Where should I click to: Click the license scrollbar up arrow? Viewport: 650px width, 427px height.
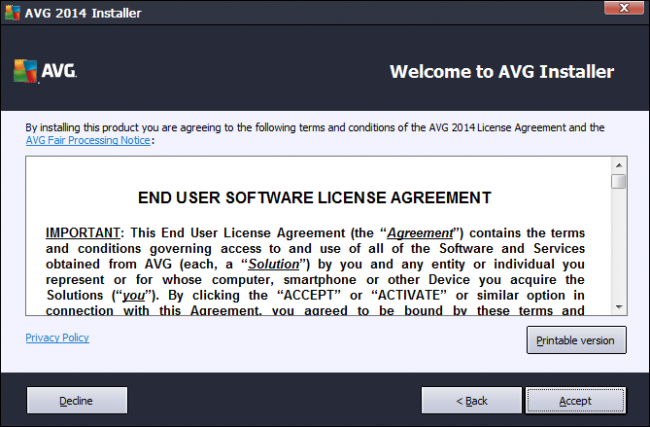(619, 164)
